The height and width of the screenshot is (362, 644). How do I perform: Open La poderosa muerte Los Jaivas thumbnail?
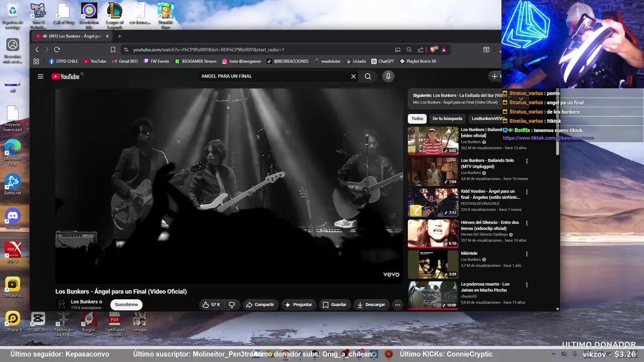coord(433,295)
